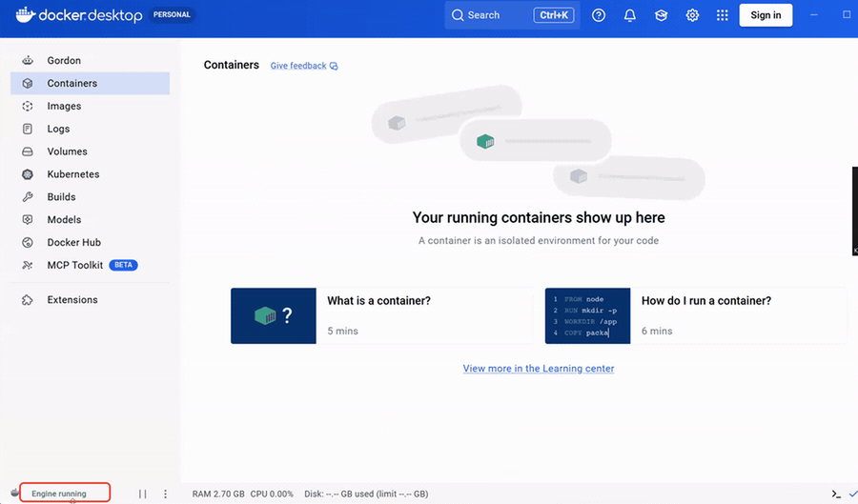Click the BETA badge next to MCP Toolkit

click(x=123, y=265)
